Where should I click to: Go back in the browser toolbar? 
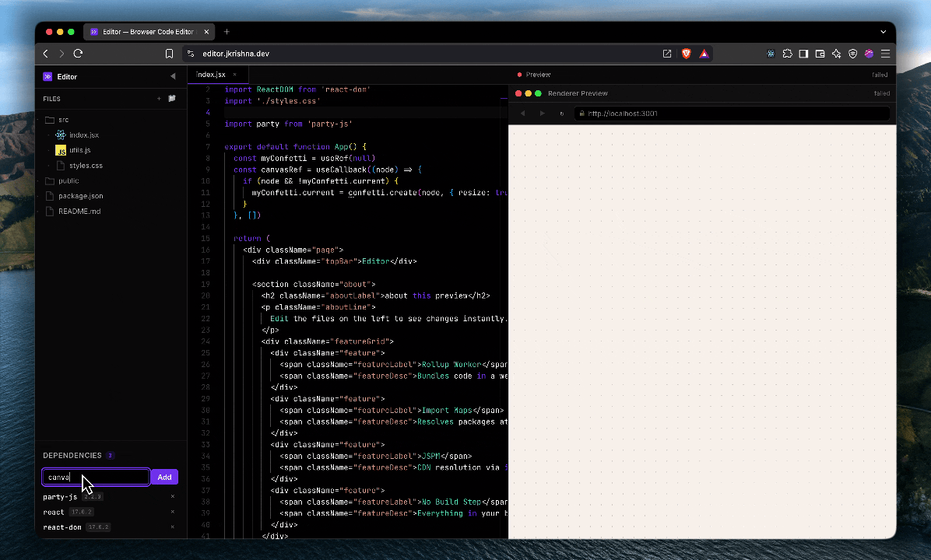[46, 54]
